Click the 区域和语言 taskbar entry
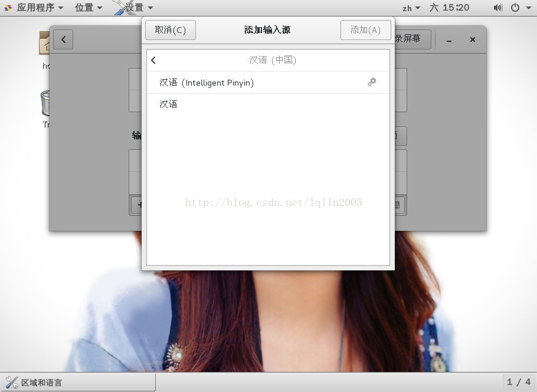The width and height of the screenshot is (537, 392). coord(78,383)
